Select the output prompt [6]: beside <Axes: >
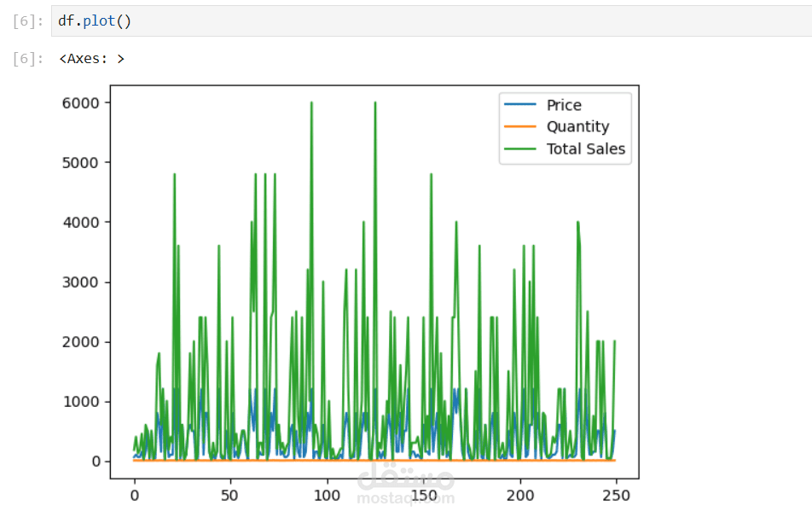Viewport: 812px width, 517px height. tap(28, 59)
